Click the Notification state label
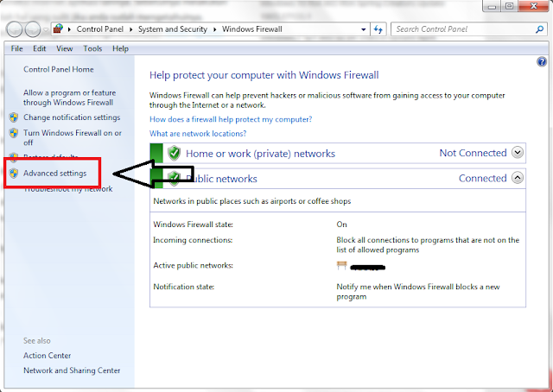 click(x=184, y=287)
